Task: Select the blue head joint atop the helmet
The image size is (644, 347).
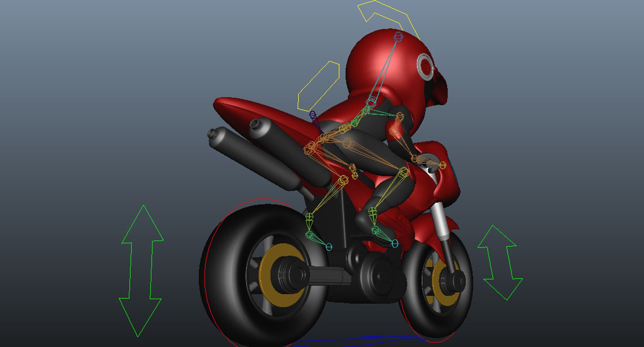Action: [x=398, y=36]
